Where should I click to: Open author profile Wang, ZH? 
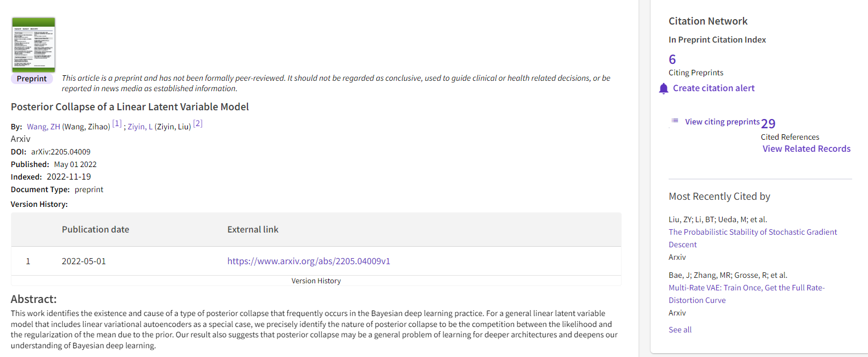click(x=43, y=126)
